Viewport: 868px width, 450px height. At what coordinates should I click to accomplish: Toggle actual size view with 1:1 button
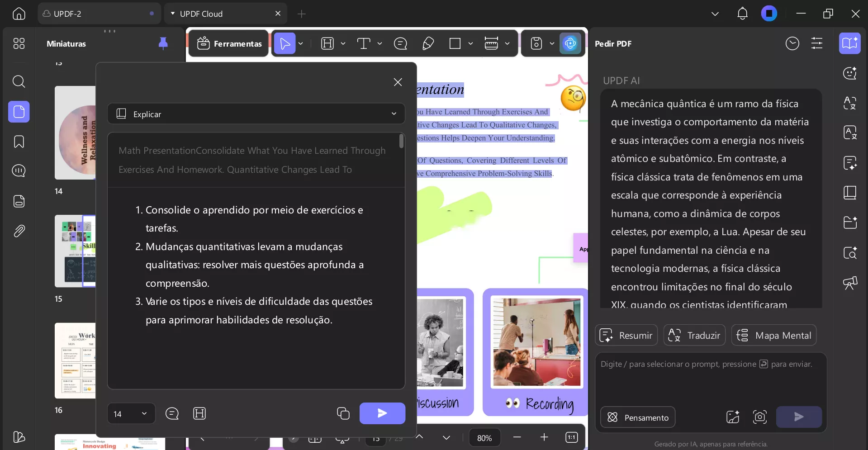pyautogui.click(x=571, y=437)
